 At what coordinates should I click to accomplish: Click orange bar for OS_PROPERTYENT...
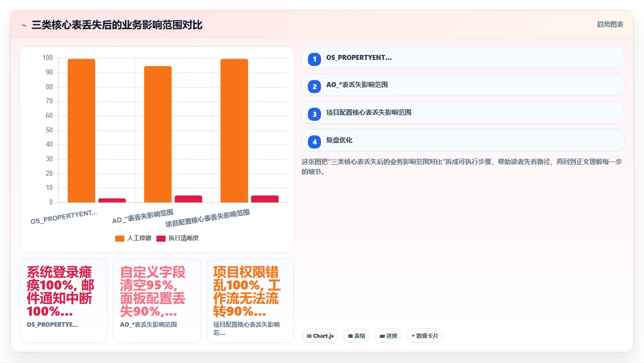pyautogui.click(x=82, y=131)
